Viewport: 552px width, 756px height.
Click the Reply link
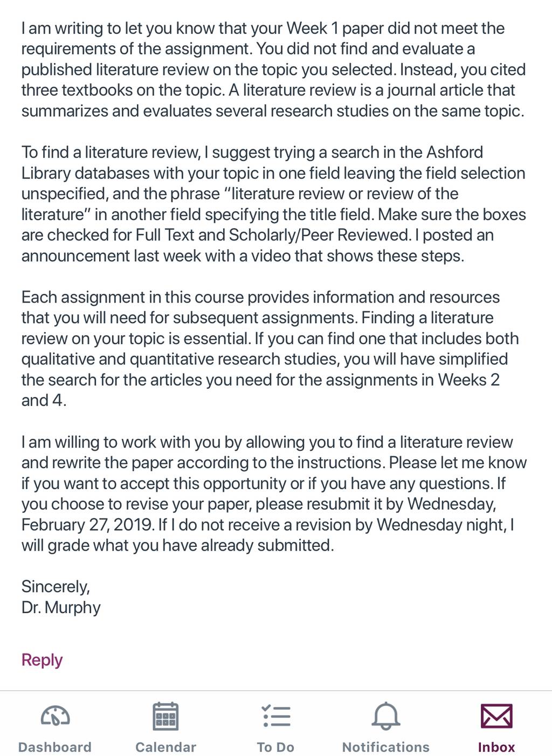point(42,659)
